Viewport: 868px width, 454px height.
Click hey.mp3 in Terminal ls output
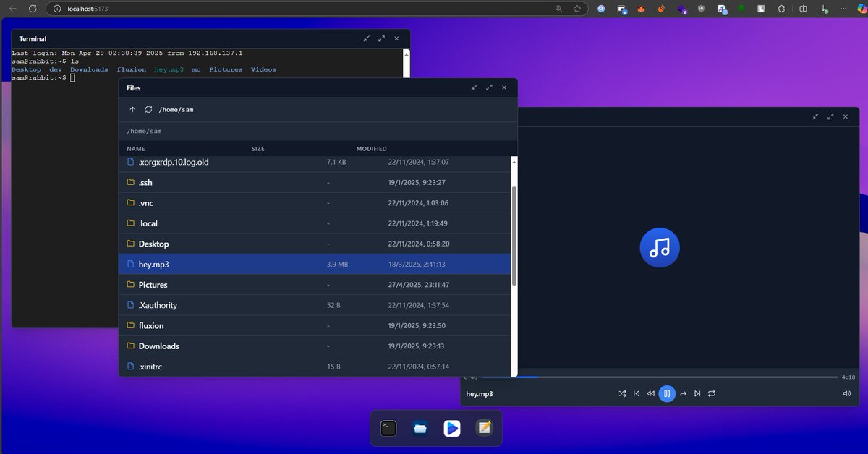pos(169,69)
